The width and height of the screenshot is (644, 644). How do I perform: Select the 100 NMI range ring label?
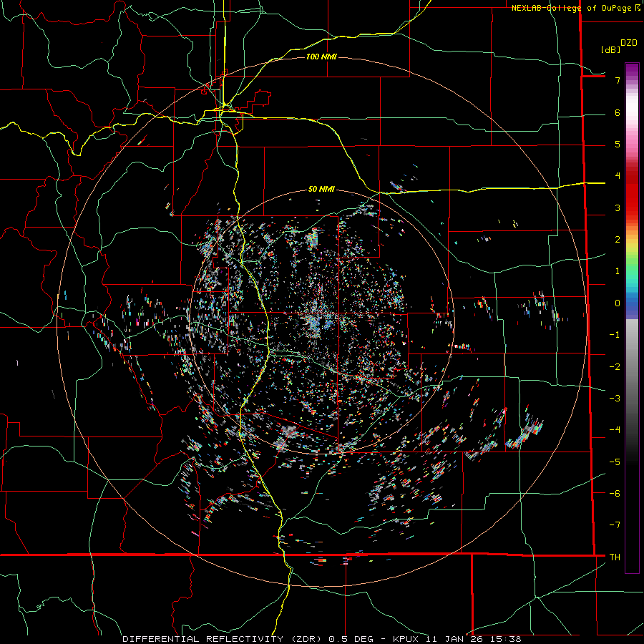pyautogui.click(x=321, y=57)
